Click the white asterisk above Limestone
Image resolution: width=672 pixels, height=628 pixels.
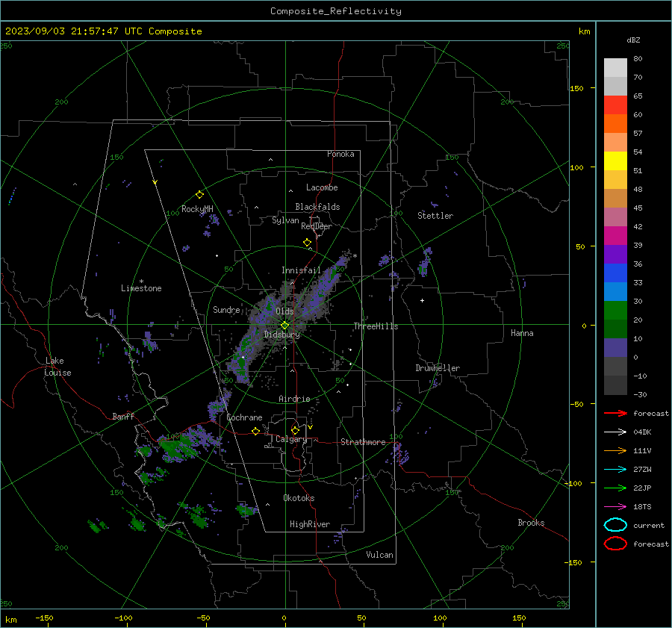(141, 282)
